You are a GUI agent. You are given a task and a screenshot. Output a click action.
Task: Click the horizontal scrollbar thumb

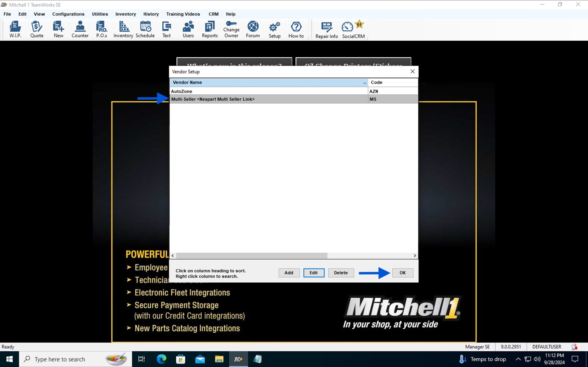(x=252, y=256)
